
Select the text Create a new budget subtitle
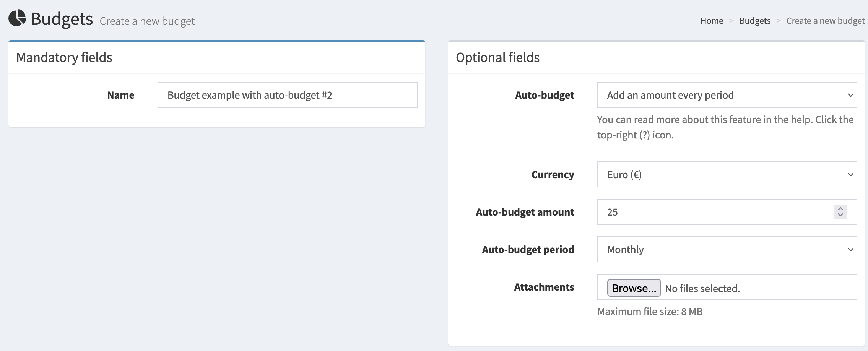click(x=147, y=21)
